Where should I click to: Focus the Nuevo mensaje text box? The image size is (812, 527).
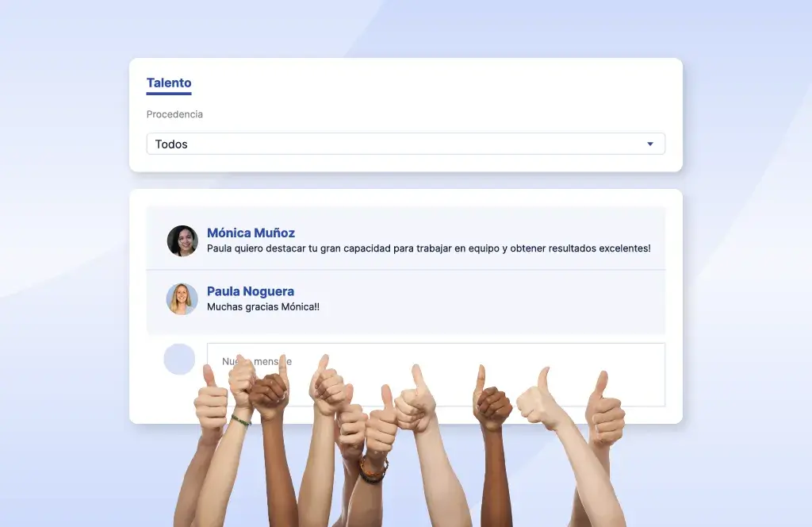click(x=436, y=374)
